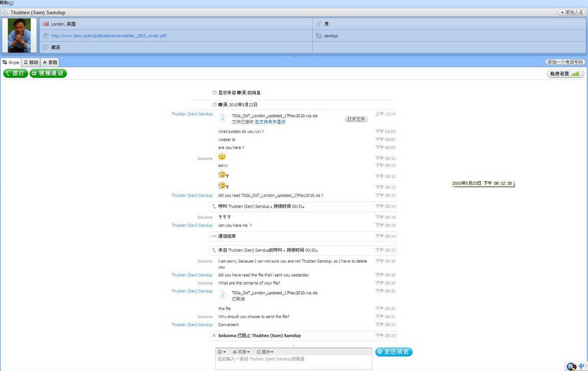Click 在文件夹中显示 link
The width and height of the screenshot is (588, 371).
click(270, 122)
